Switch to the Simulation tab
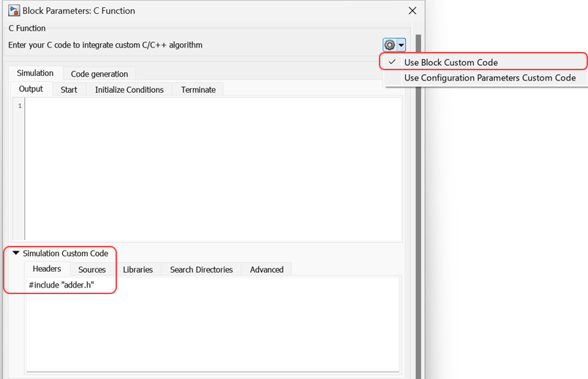 pos(35,73)
